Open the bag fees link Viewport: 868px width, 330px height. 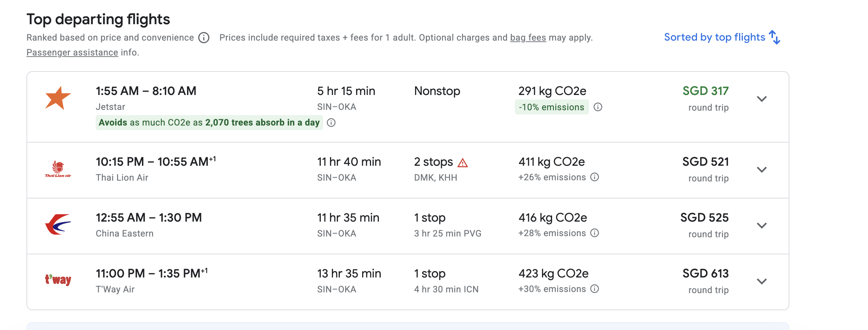pyautogui.click(x=528, y=38)
